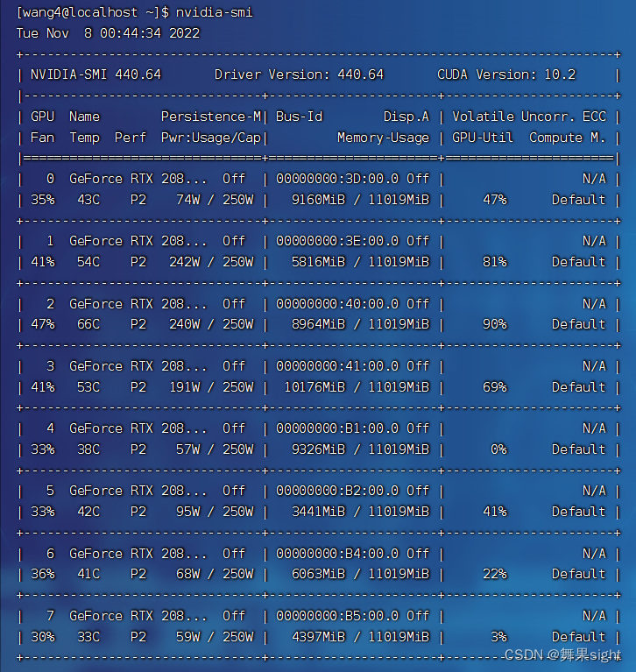636x672 pixels.
Task: Click memory usage value 9326MiB
Action: pos(318,449)
